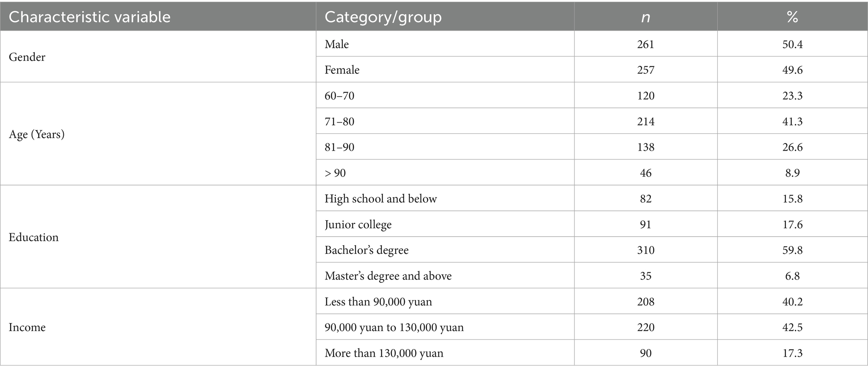Select the 'Age (Years)' row label
The height and width of the screenshot is (373, 868).
[x=37, y=134]
